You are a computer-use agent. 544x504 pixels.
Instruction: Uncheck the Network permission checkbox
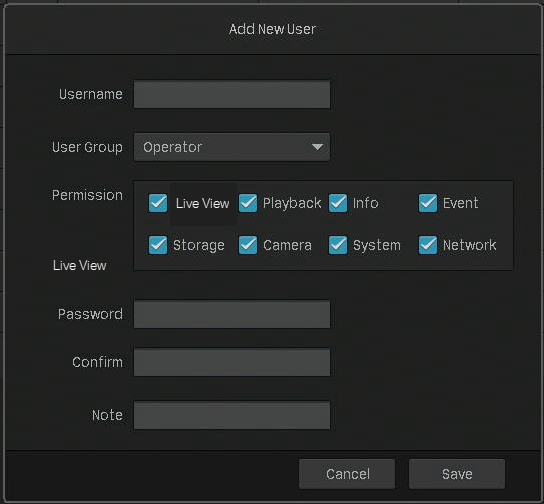[x=428, y=245]
